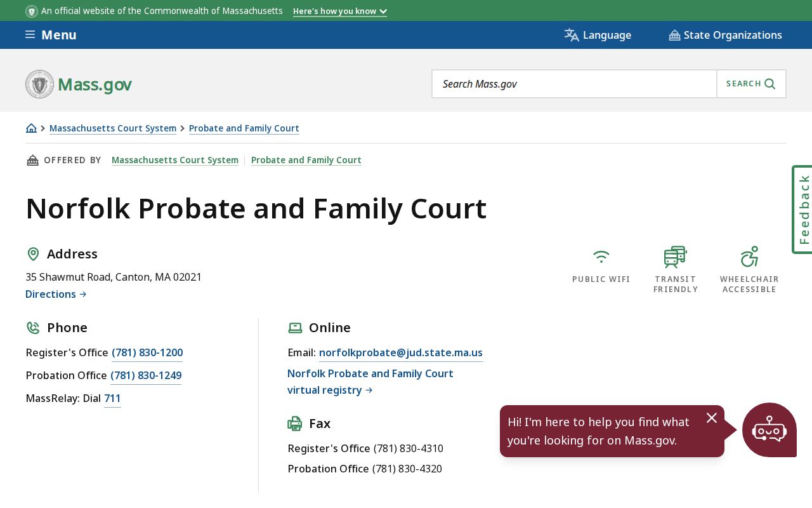Select the Register's Office fax number (781) 830-4310
Viewport: 812px width, 508px height.
(x=409, y=448)
